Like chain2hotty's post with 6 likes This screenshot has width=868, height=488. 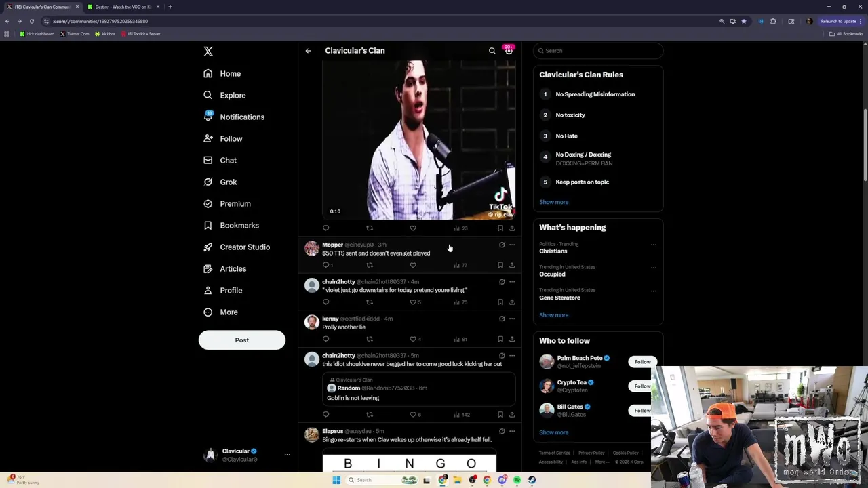tap(413, 414)
